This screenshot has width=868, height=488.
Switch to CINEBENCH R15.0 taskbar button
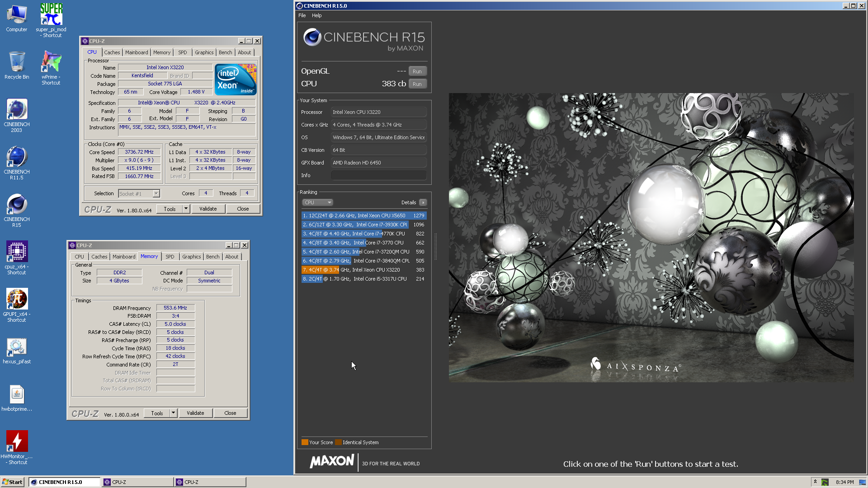[x=65, y=482]
